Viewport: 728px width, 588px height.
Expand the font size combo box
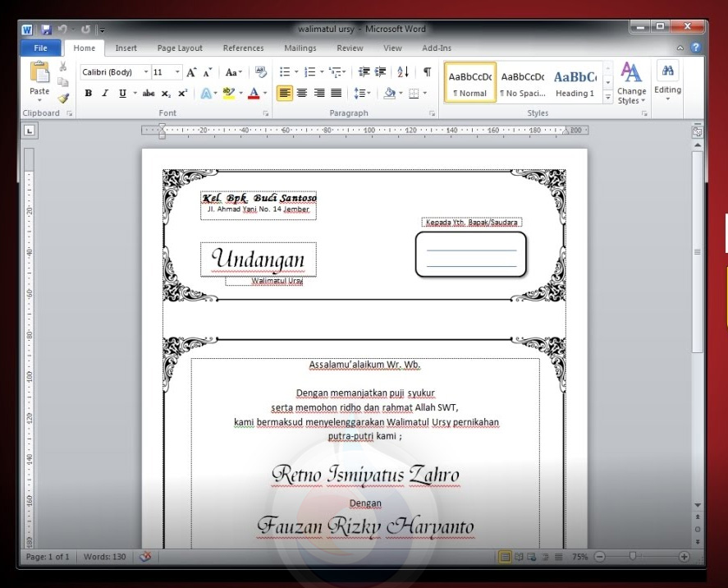(x=177, y=71)
